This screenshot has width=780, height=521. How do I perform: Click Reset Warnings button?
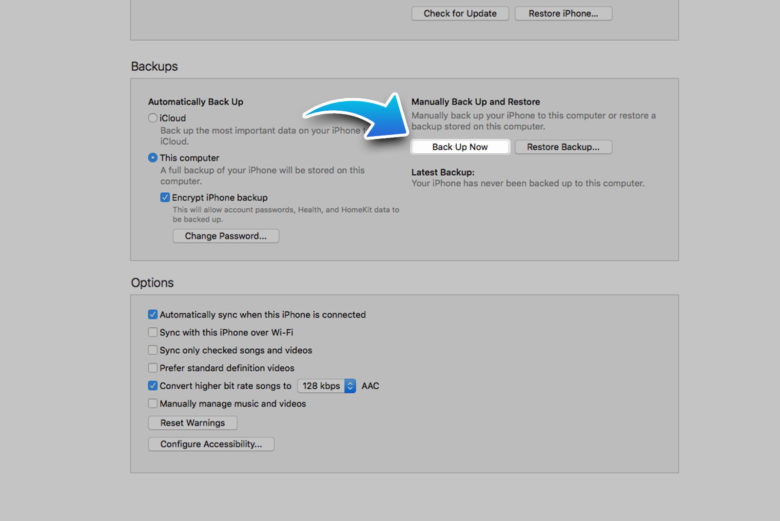193,422
